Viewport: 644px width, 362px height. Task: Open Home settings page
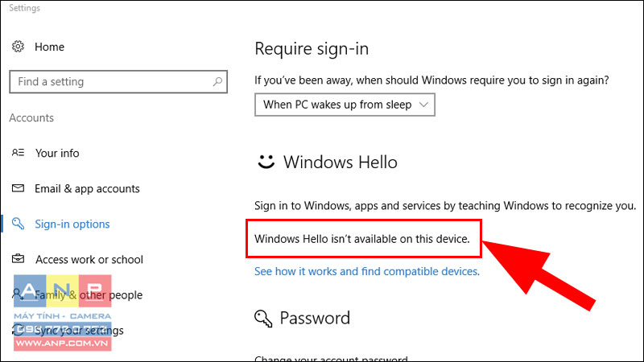(49, 47)
